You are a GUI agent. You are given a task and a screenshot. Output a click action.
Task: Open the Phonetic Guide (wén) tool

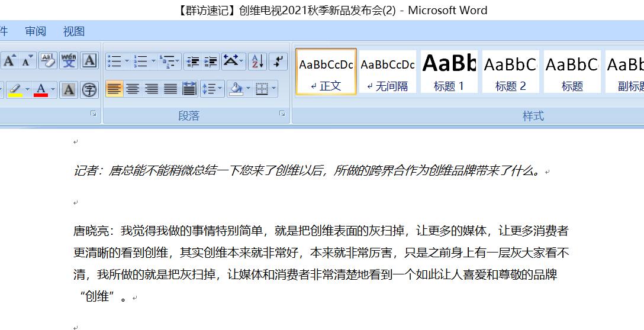pos(69,60)
